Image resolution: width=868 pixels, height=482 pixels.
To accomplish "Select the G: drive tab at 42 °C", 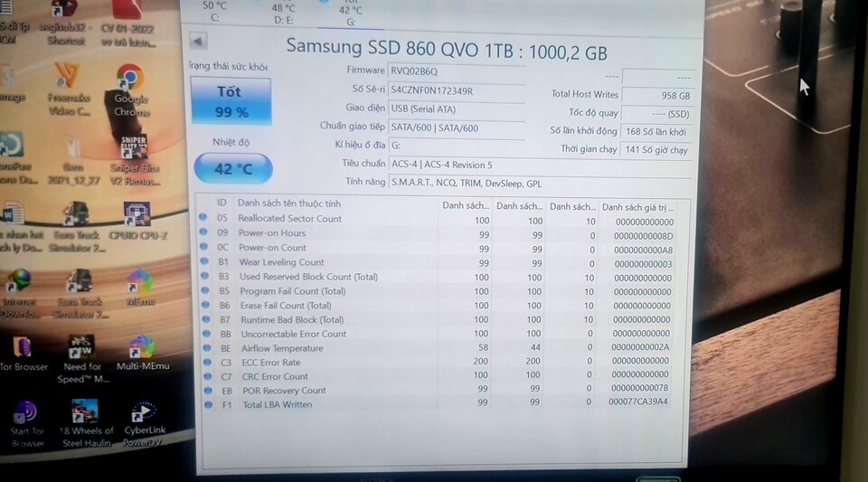I will coord(351,15).
